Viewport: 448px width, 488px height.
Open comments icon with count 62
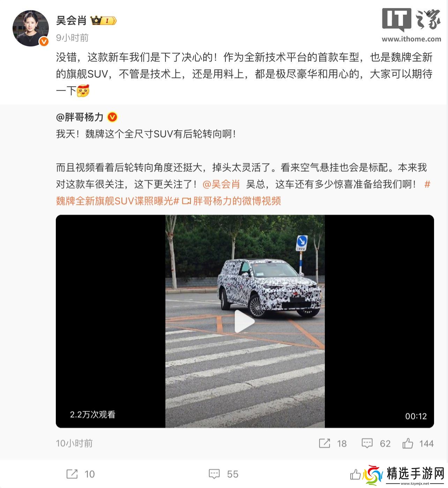[x=367, y=443]
